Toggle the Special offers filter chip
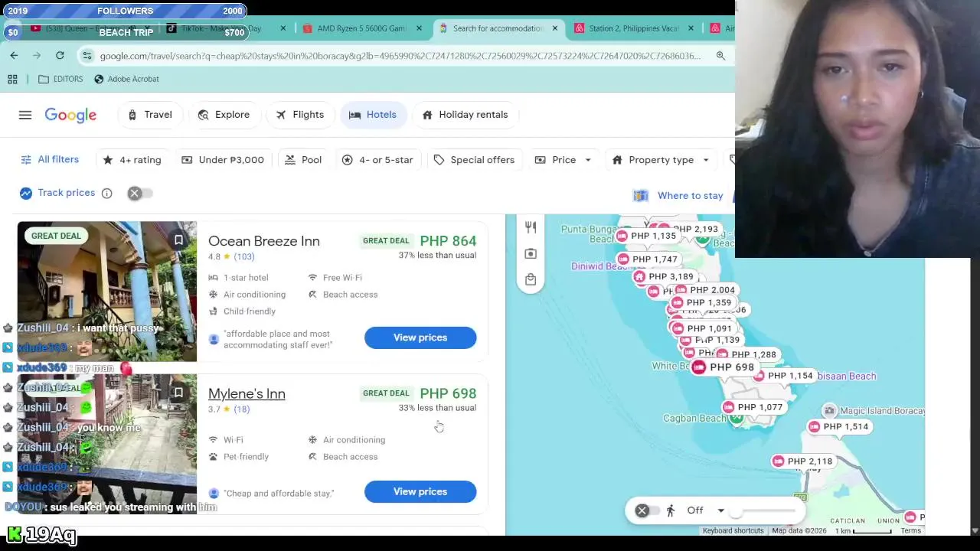980x551 pixels. [474, 160]
